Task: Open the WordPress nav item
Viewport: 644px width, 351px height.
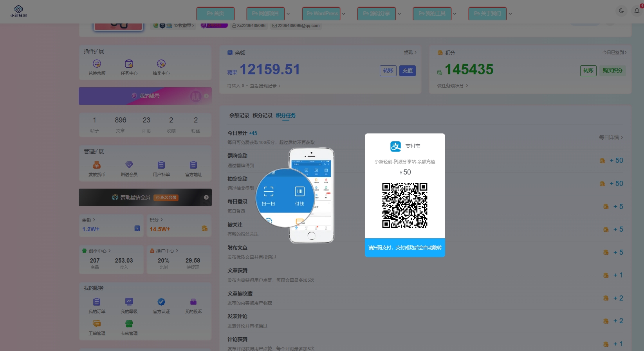Action: click(x=321, y=13)
